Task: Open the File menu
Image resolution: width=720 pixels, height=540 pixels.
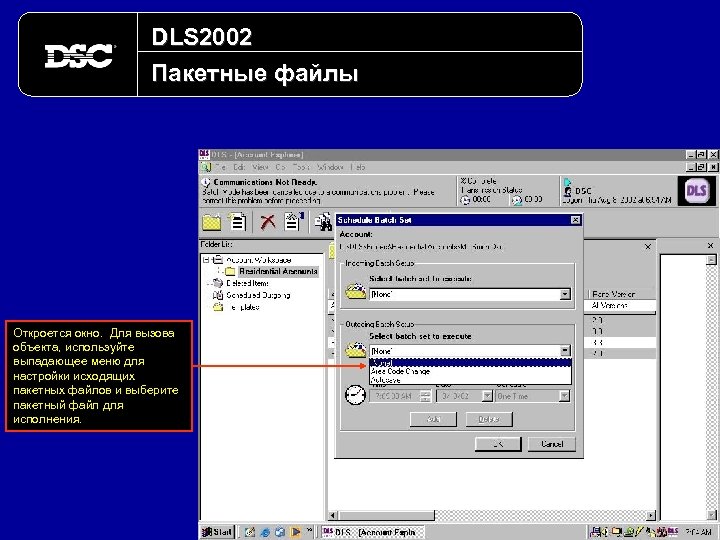Action: pyautogui.click(x=221, y=167)
